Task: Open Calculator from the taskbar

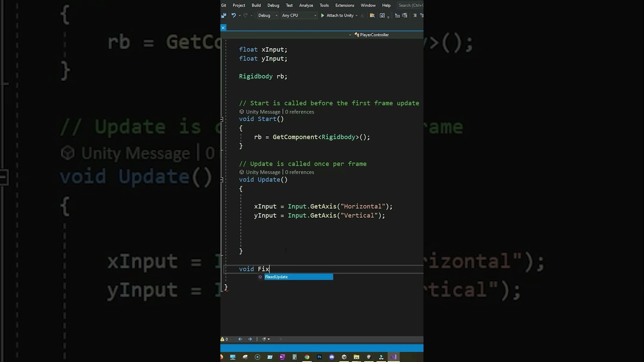Action: [x=294, y=357]
